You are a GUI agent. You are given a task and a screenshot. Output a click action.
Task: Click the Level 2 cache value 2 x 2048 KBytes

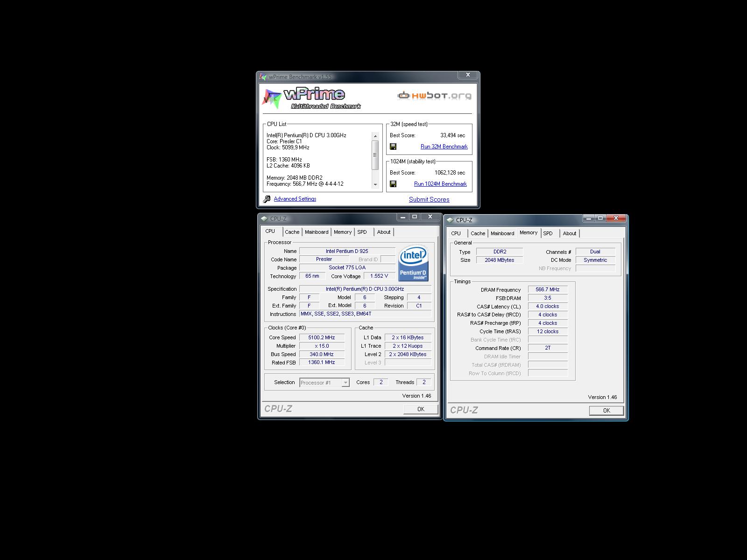click(408, 354)
